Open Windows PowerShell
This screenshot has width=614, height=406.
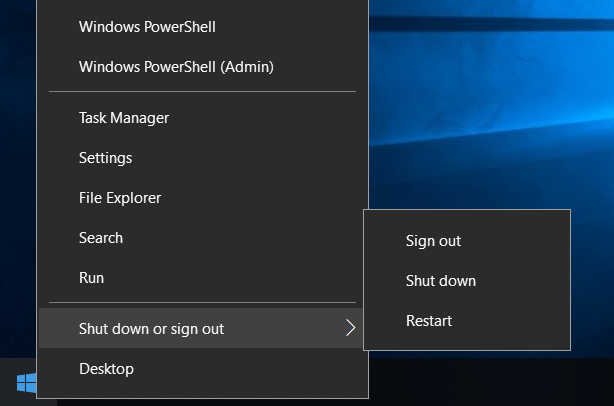click(x=147, y=27)
